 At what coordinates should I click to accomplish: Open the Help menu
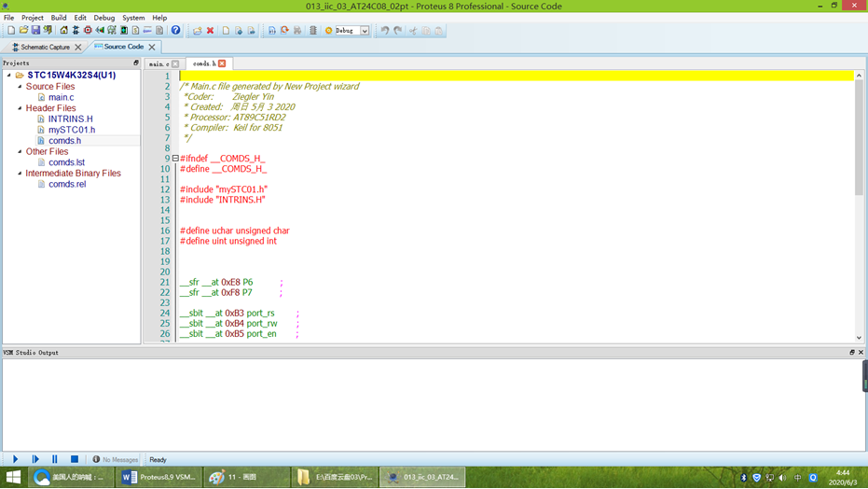159,18
